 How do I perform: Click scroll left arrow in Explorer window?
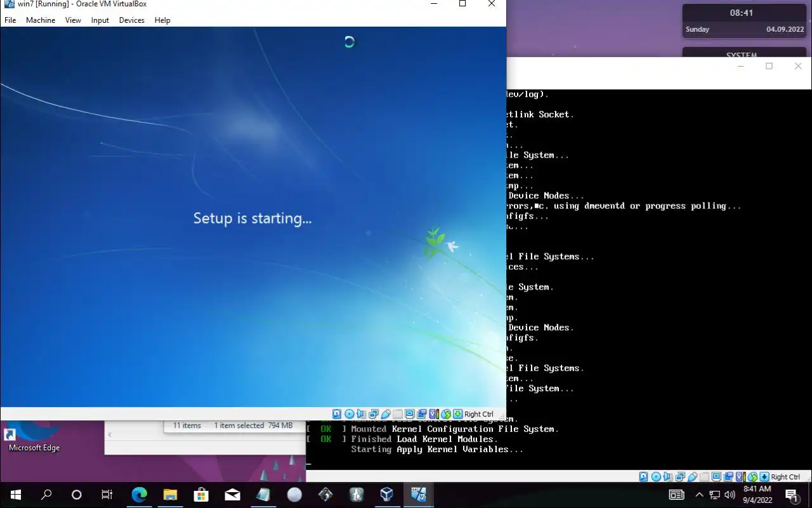(110, 435)
